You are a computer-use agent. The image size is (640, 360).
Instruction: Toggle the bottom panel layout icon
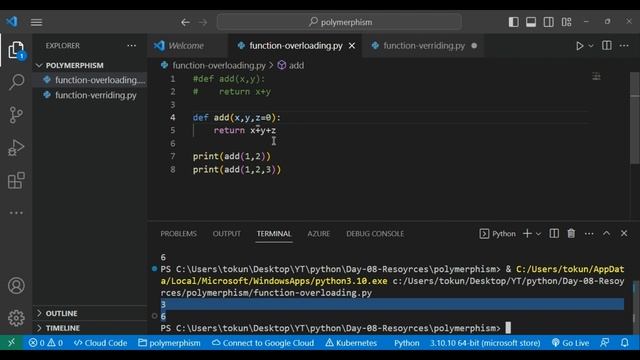coord(531,22)
